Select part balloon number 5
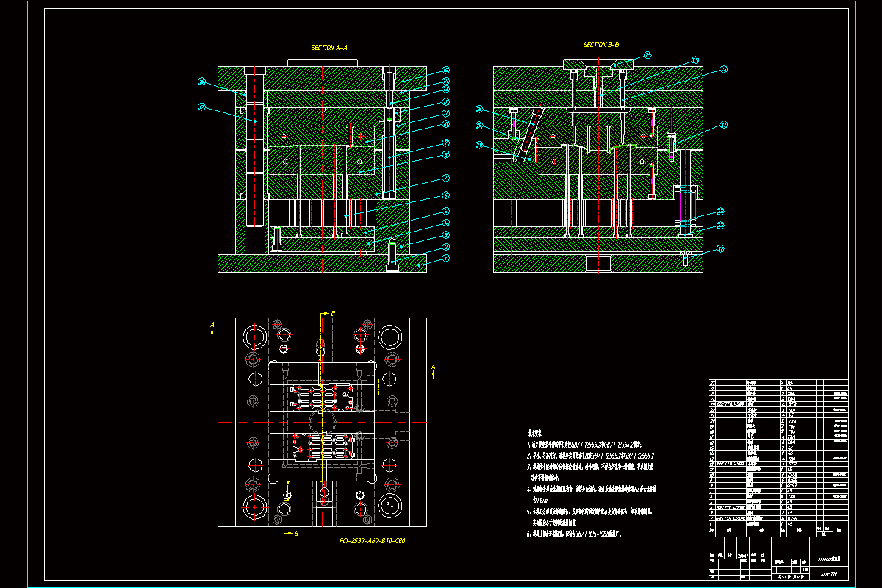This screenshot has width=882, height=588. tap(445, 211)
